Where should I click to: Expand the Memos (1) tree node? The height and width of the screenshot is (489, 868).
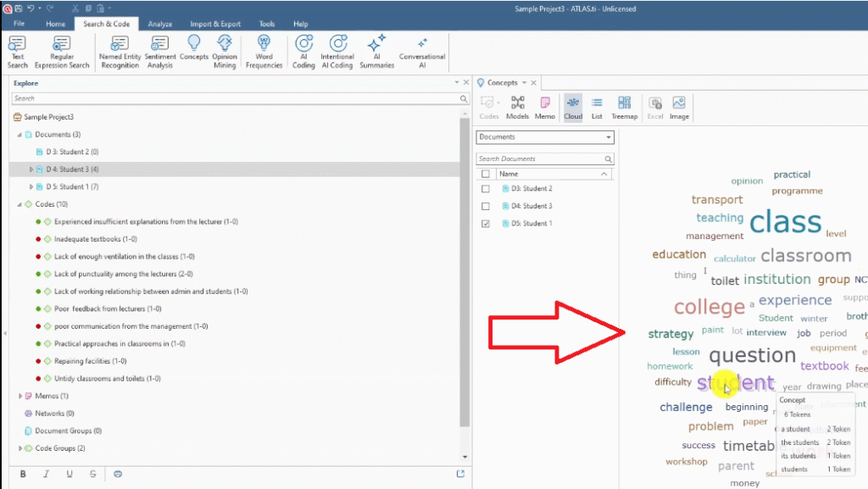[x=20, y=396]
